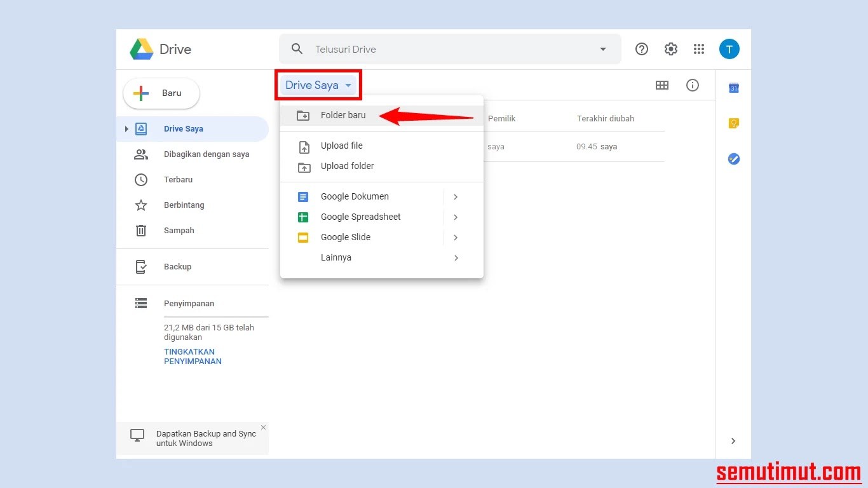Expand Drive Saya tree in sidebar
The height and width of the screenshot is (488, 868).
coord(126,129)
